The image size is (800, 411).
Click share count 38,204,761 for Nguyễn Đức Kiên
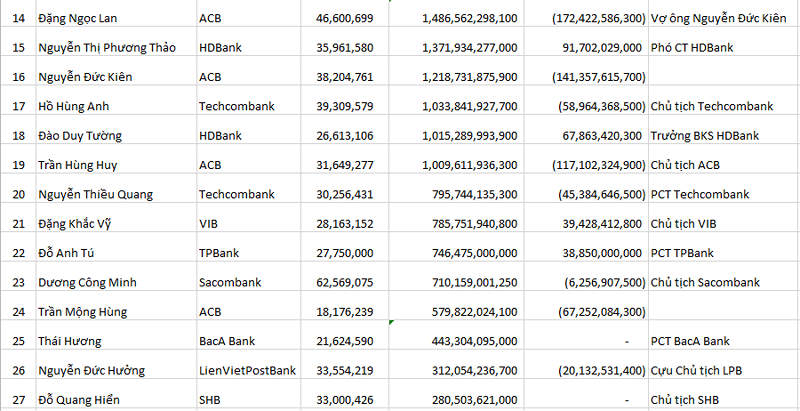[x=344, y=77]
